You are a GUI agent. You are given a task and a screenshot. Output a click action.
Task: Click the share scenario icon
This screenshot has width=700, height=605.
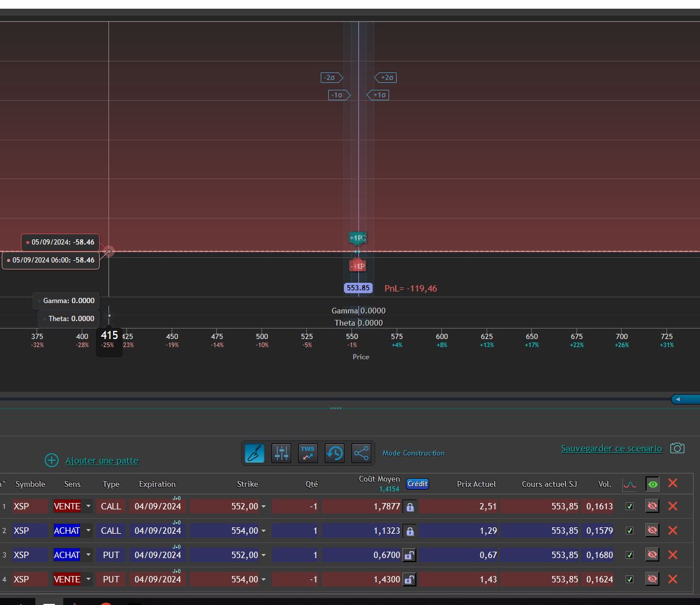click(x=361, y=453)
